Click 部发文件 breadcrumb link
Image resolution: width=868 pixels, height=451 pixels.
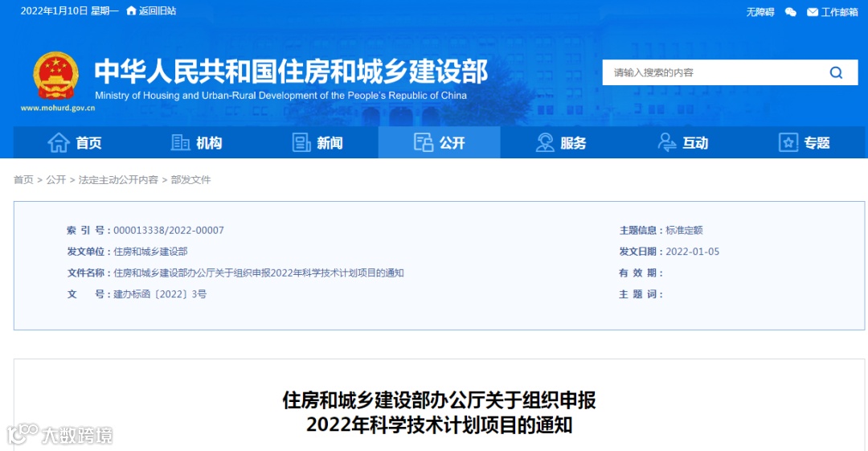click(191, 179)
